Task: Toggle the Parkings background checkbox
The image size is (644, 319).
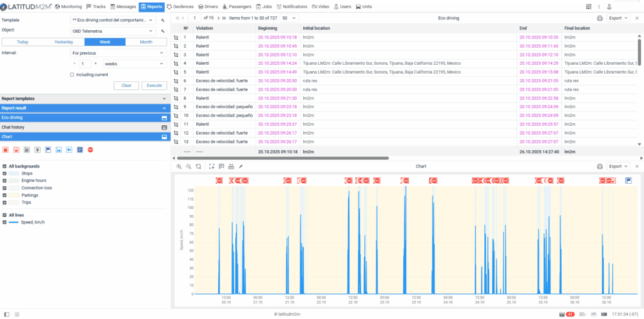Action: (5, 195)
